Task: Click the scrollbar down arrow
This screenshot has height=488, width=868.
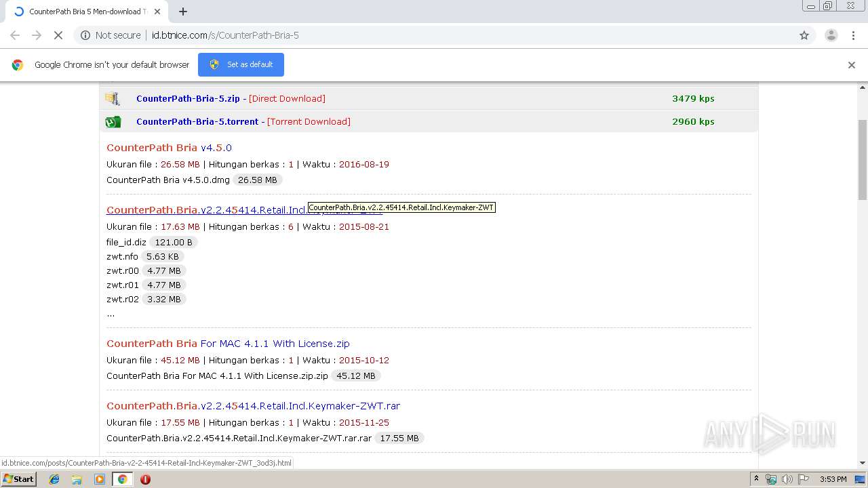Action: [x=863, y=463]
